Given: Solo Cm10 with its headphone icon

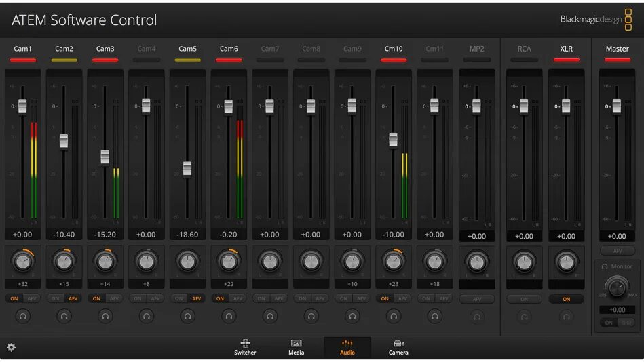Looking at the screenshot, I should point(394,317).
